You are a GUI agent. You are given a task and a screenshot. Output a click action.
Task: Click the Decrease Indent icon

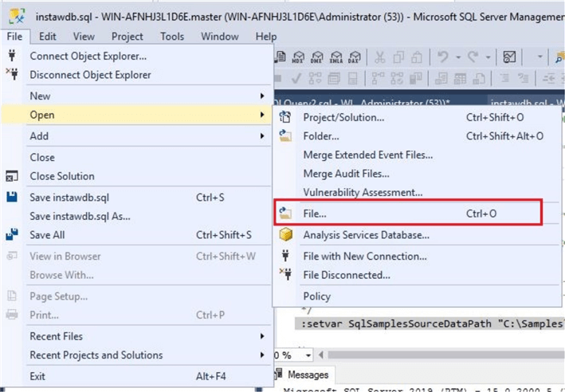(x=548, y=78)
